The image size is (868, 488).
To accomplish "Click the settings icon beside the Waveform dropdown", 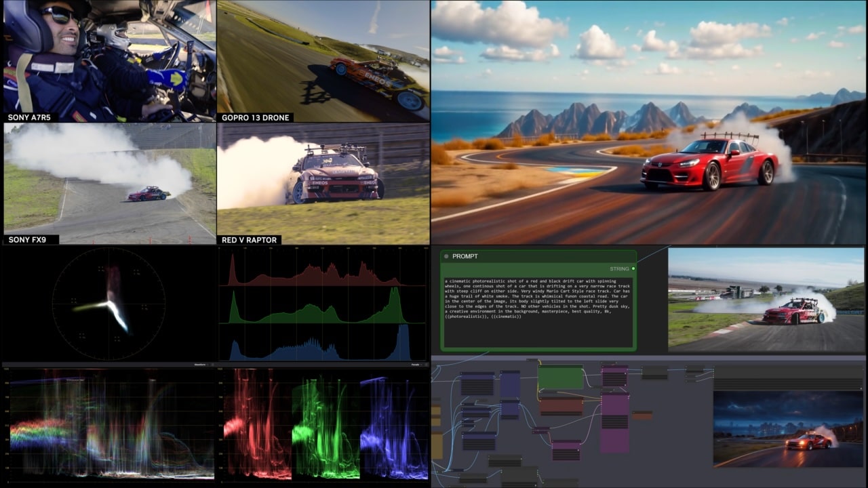I will pos(212,363).
